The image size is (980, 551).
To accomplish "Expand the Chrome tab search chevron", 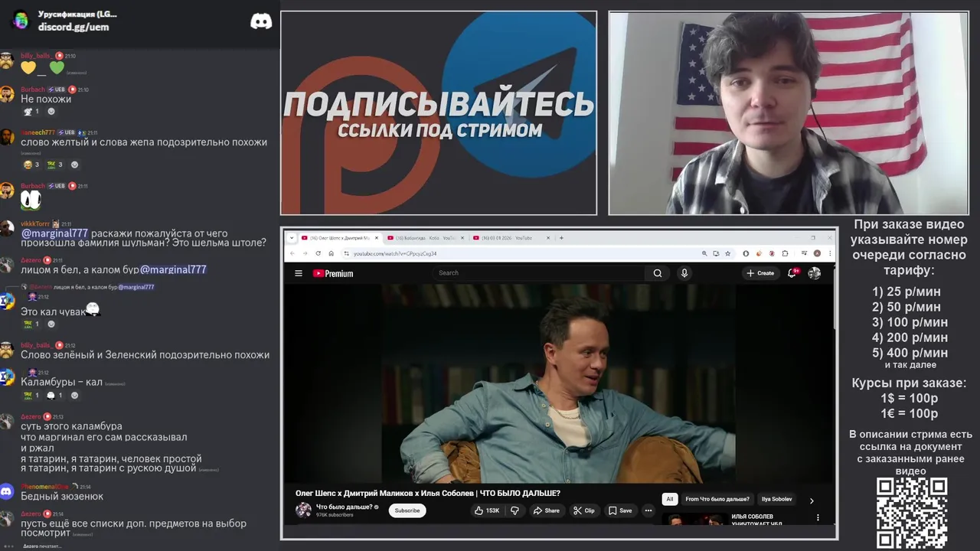I will tap(291, 238).
